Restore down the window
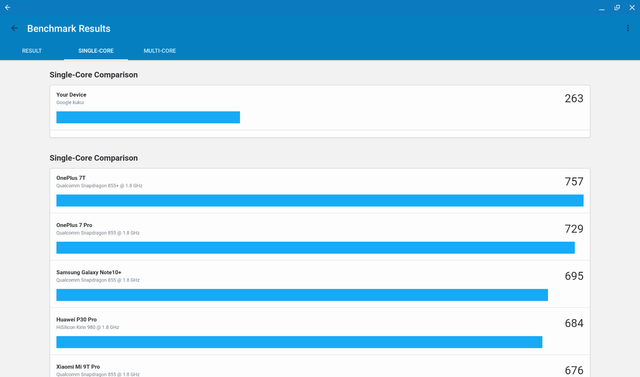640x377 pixels. 617,8
